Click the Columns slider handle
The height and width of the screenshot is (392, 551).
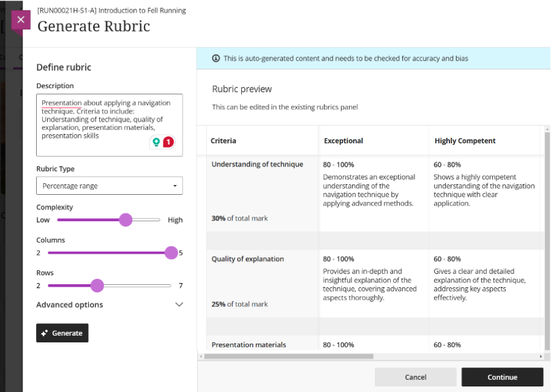[171, 252]
